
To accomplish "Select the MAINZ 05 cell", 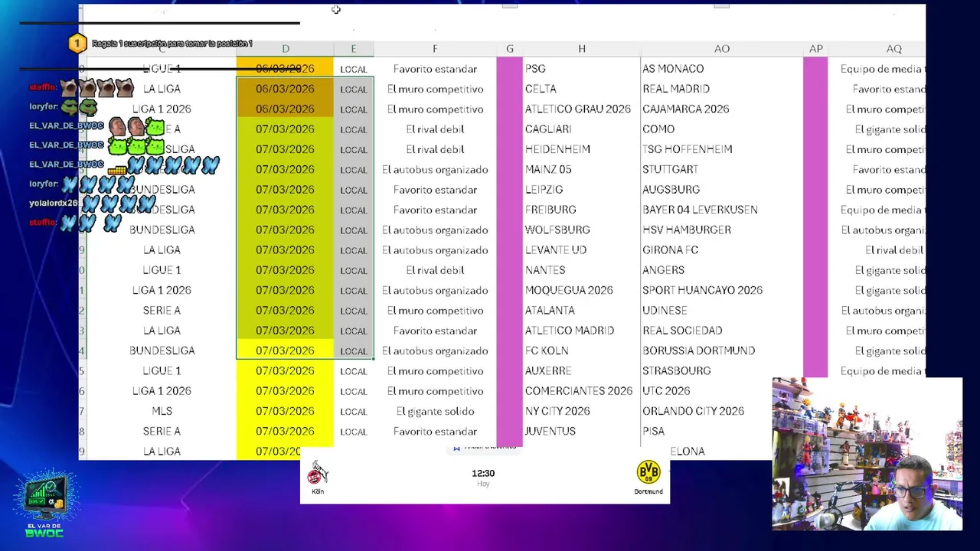I will pyautogui.click(x=582, y=169).
